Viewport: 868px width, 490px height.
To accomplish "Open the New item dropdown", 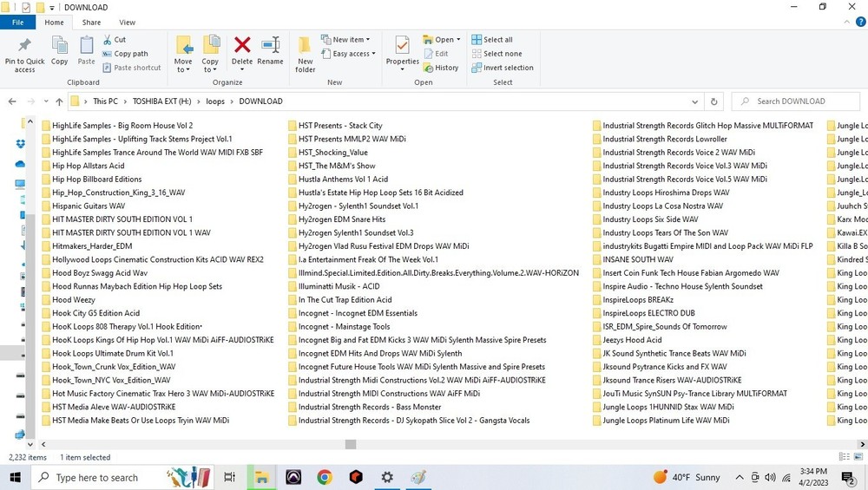I will click(x=345, y=40).
